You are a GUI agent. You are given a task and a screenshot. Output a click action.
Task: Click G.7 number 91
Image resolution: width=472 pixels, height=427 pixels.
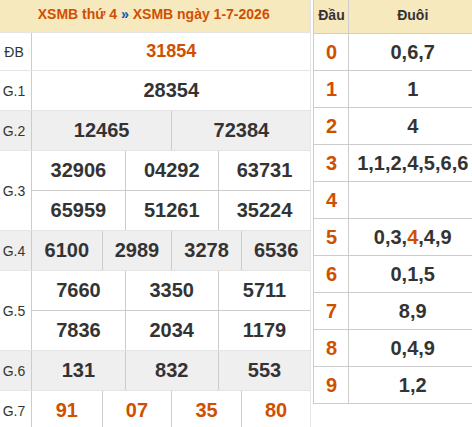pyautogui.click(x=67, y=410)
